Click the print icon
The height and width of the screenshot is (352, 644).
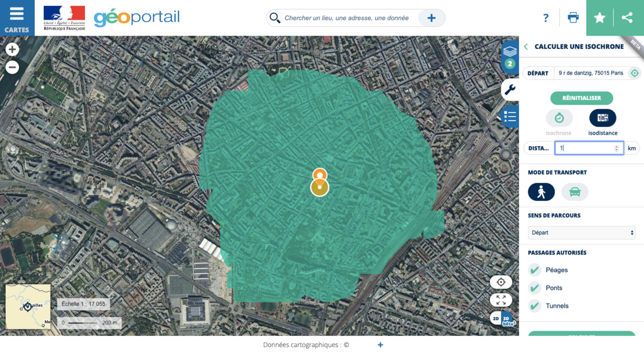(x=573, y=18)
